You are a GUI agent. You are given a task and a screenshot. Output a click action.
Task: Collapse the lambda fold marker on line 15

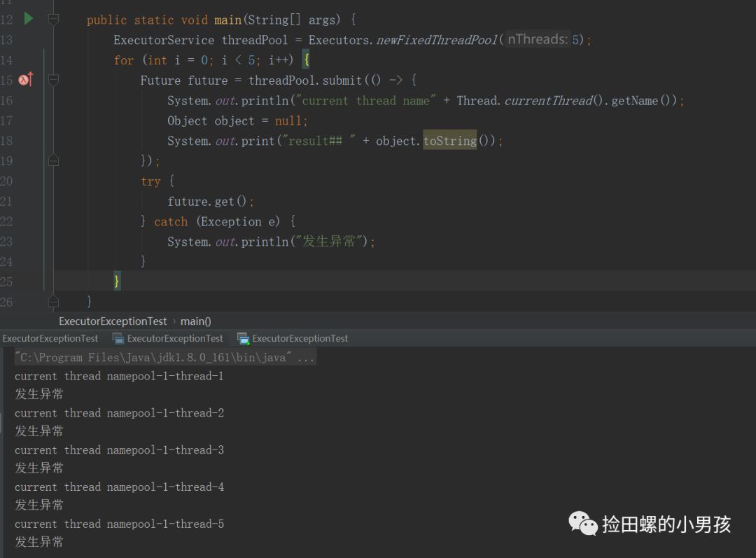pos(53,80)
